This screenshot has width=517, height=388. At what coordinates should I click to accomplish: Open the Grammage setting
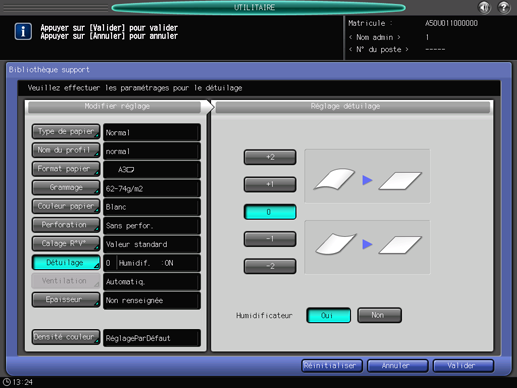66,188
